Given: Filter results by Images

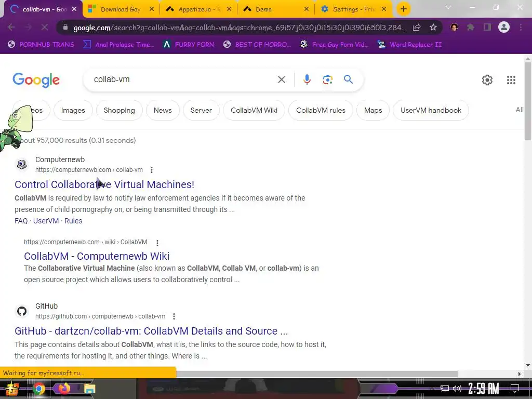Looking at the screenshot, I should (x=73, y=110).
